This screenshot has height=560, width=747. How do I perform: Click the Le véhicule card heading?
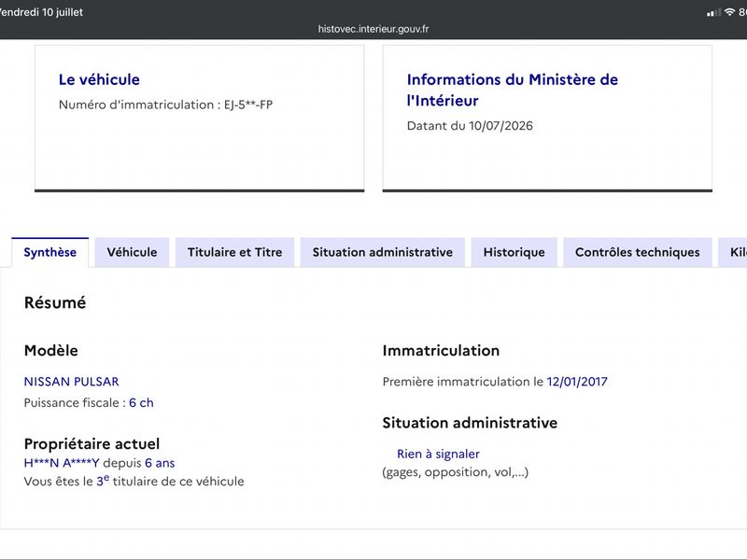[99, 79]
